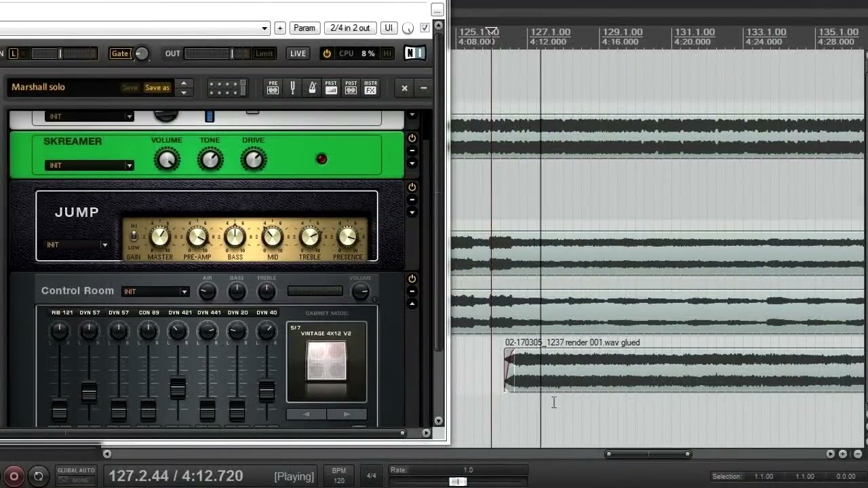Click the X button beside MSTR FX

tap(404, 87)
